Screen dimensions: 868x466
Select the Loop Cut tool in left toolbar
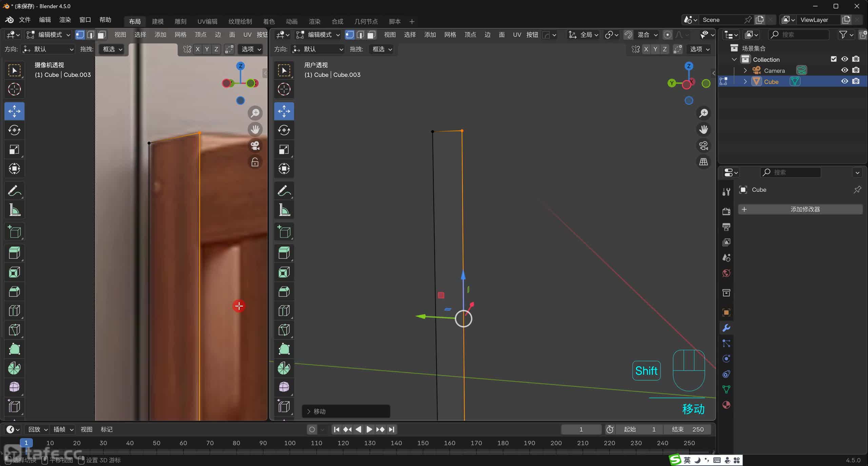point(14,311)
